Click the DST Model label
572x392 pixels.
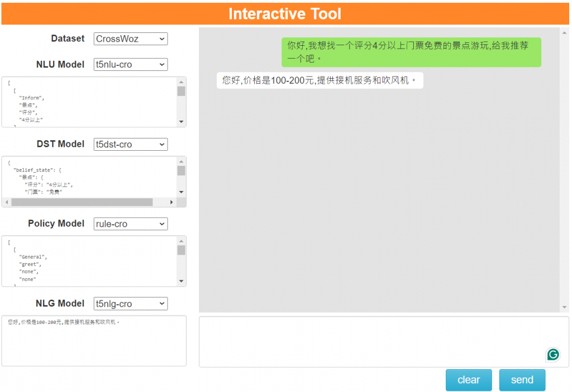click(x=60, y=144)
